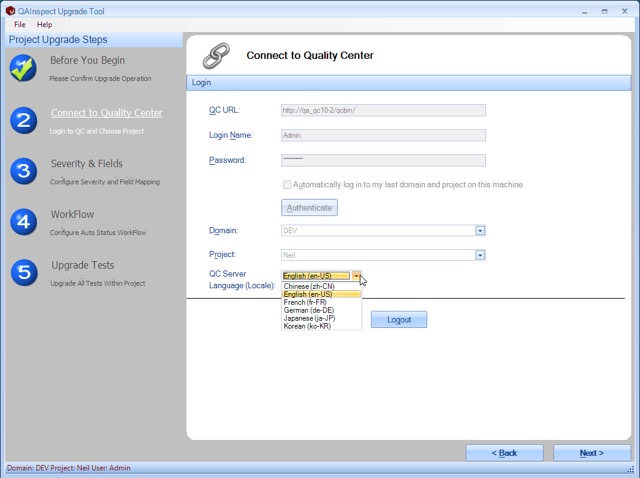
Task: Click the Login section header
Action: pos(409,82)
